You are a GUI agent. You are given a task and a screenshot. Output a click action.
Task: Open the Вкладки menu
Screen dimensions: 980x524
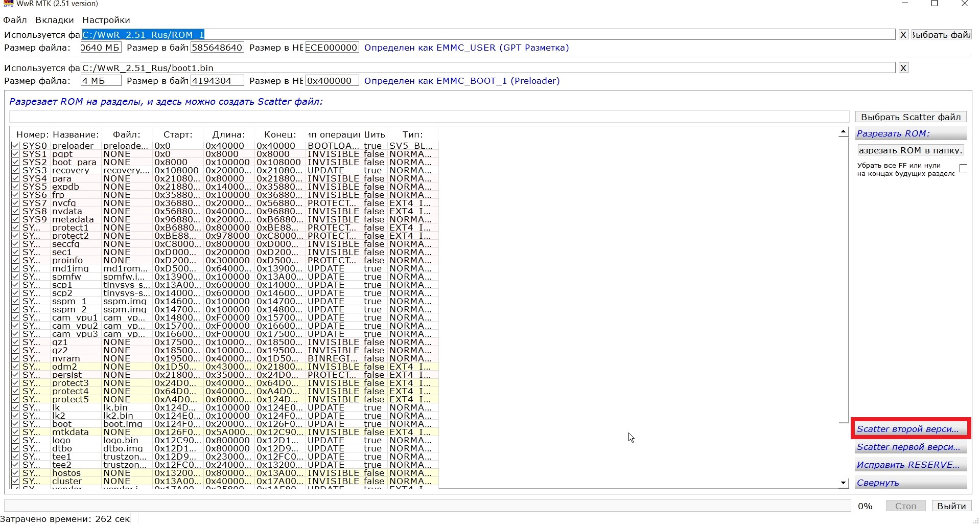[55, 20]
